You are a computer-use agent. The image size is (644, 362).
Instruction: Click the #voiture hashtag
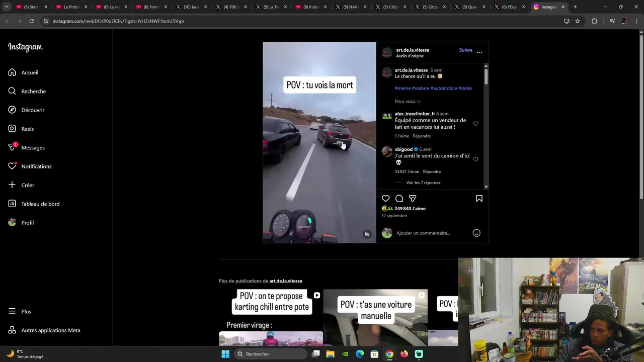coord(421,88)
